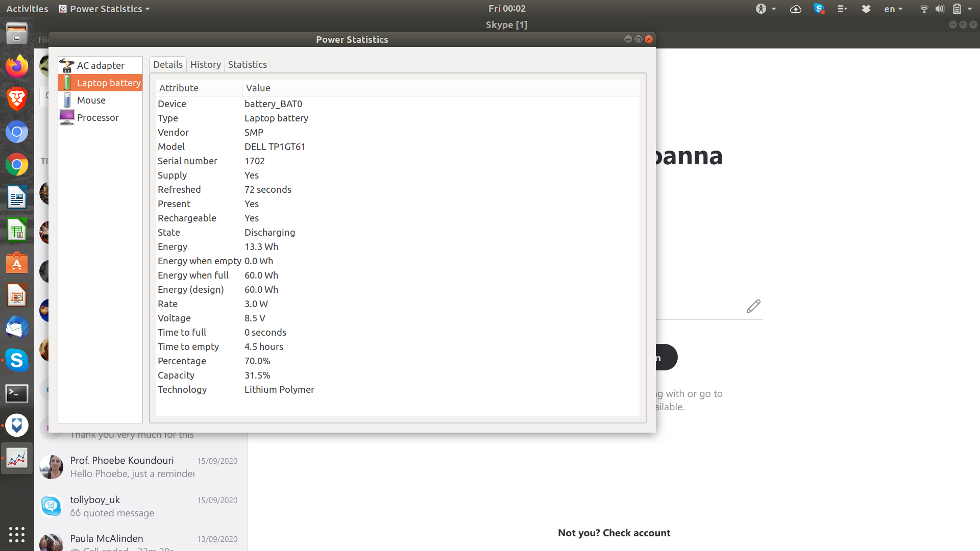Select Mouse device in sidebar
The image size is (980, 551).
(100, 100)
